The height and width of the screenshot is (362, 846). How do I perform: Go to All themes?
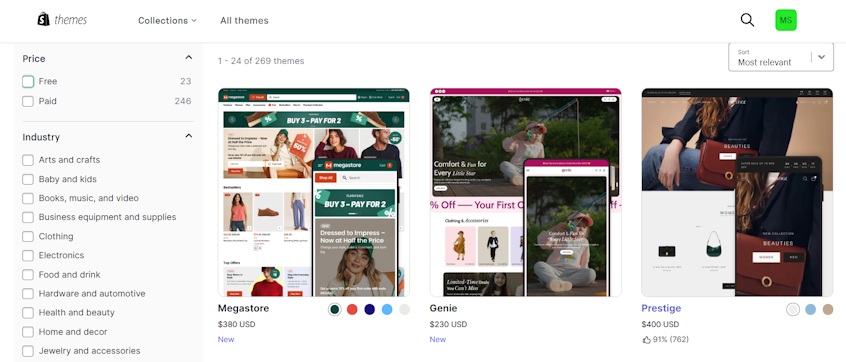click(244, 21)
